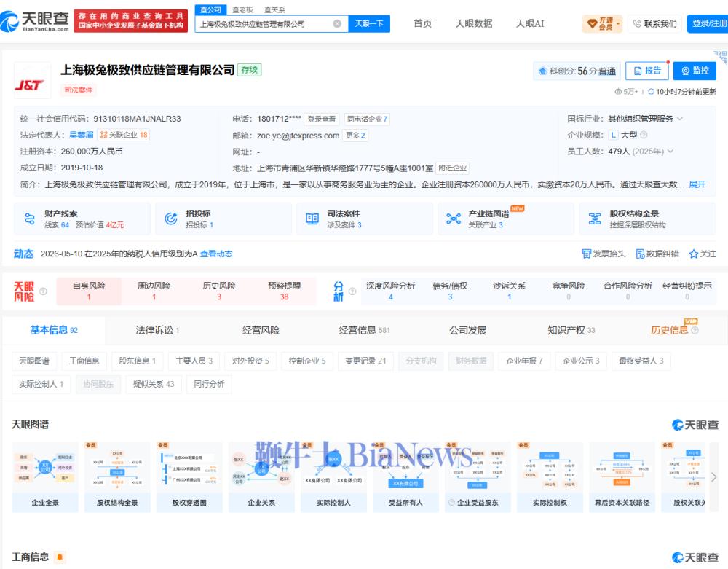Open the 自身风险 risk tile

(x=89, y=291)
